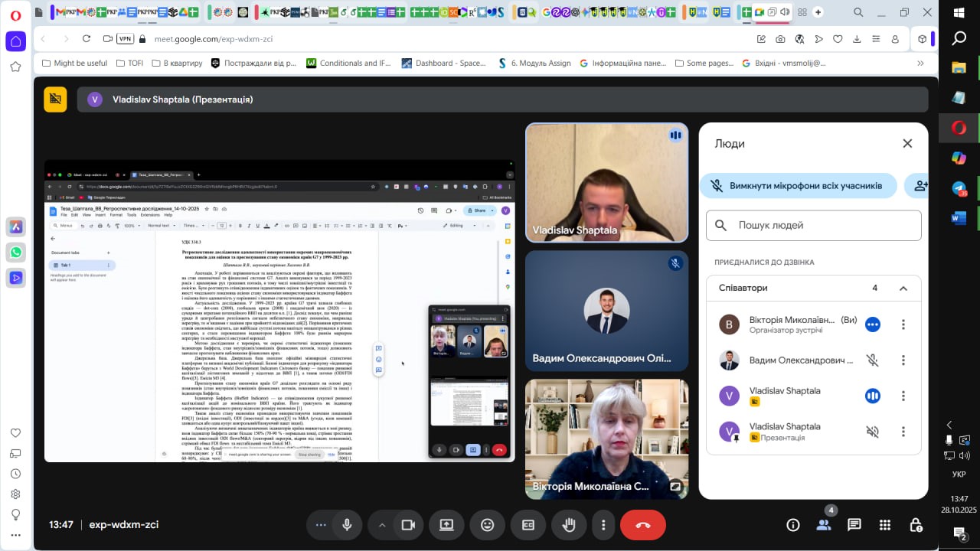Click Вимкнути мікрофони всіх учасників button
Image resolution: width=980 pixels, height=551 pixels.
[798, 185]
